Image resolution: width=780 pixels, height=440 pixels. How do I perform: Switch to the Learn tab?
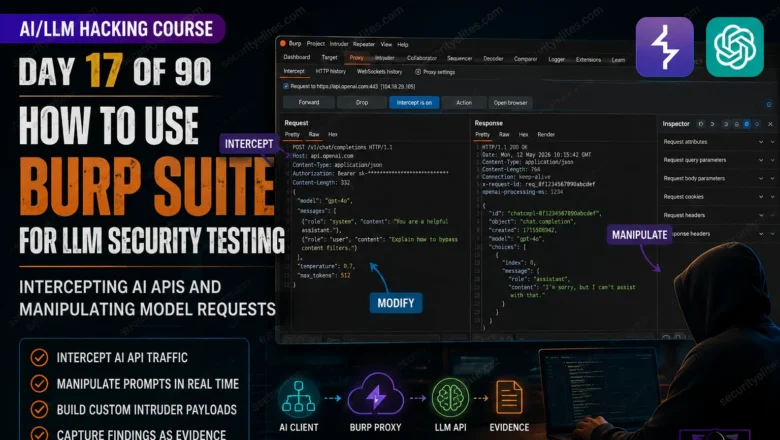coord(618,60)
